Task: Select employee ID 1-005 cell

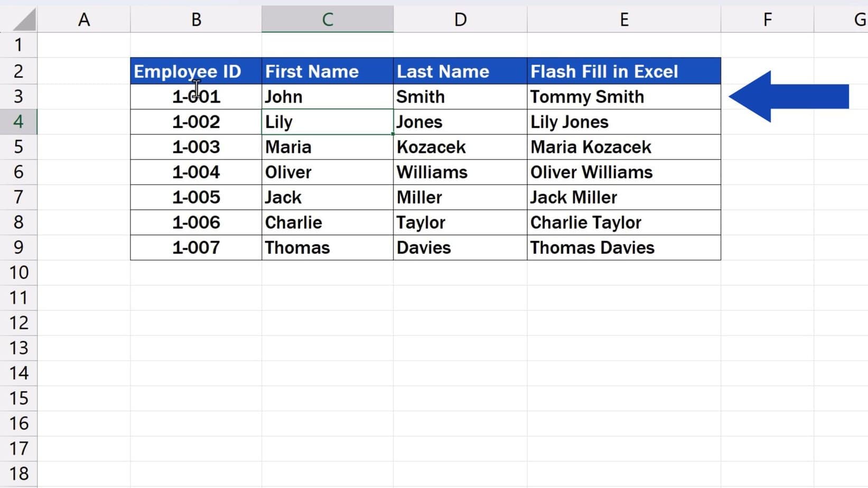Action: (196, 198)
